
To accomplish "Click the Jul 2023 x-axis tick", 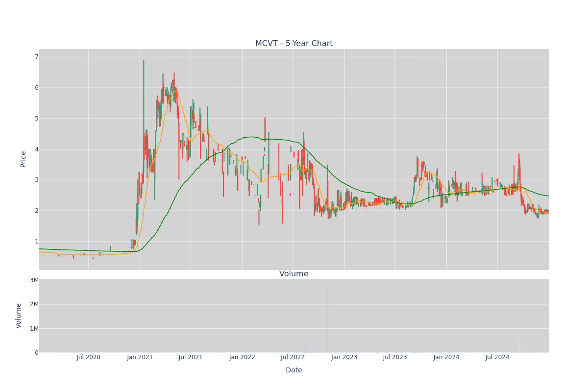I will 395,357.
